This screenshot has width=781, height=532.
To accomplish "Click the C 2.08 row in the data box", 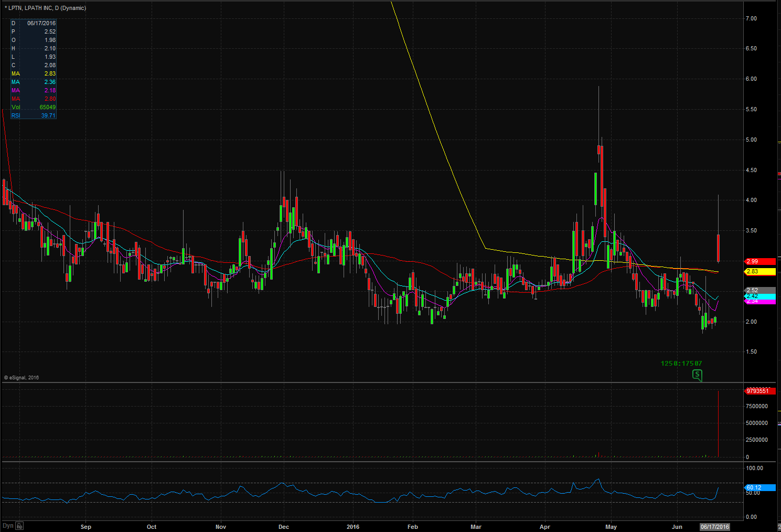I will (x=34, y=65).
